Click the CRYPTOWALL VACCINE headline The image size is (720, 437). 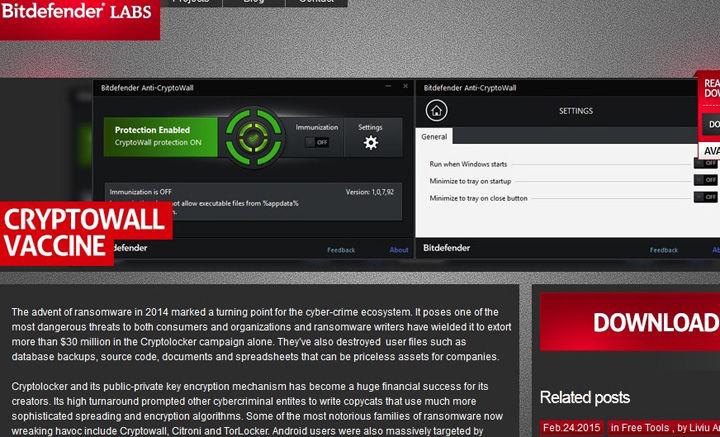(x=86, y=233)
